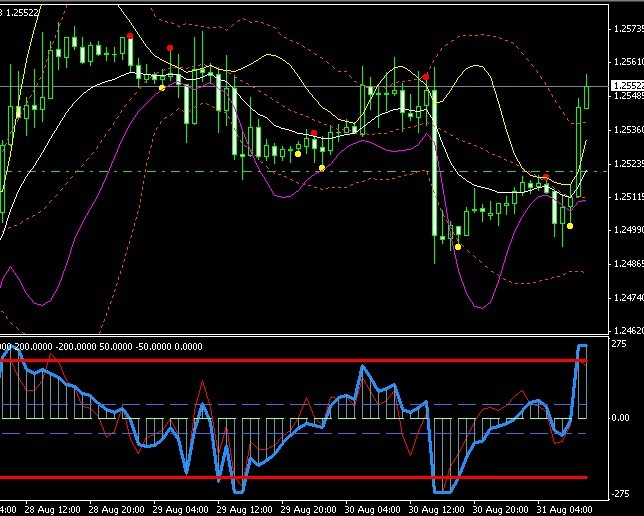Click the 1.24620 price scale label
Viewport: 644px width, 516px height.
628,330
